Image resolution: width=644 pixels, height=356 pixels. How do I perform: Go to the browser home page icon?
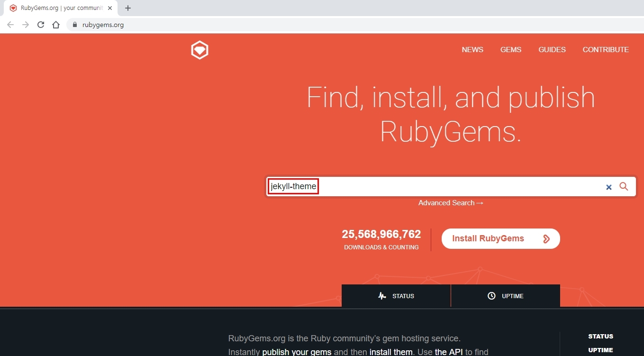tap(56, 25)
